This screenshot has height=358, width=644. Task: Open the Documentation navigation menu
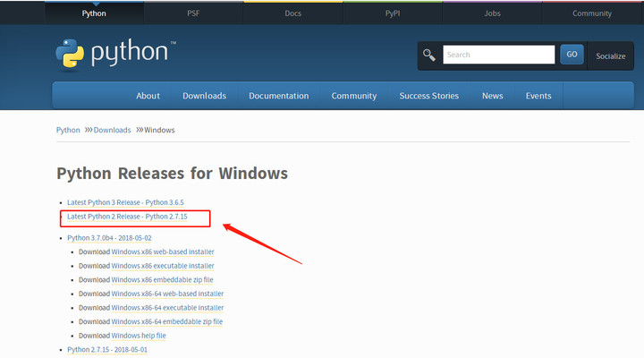pyautogui.click(x=278, y=96)
